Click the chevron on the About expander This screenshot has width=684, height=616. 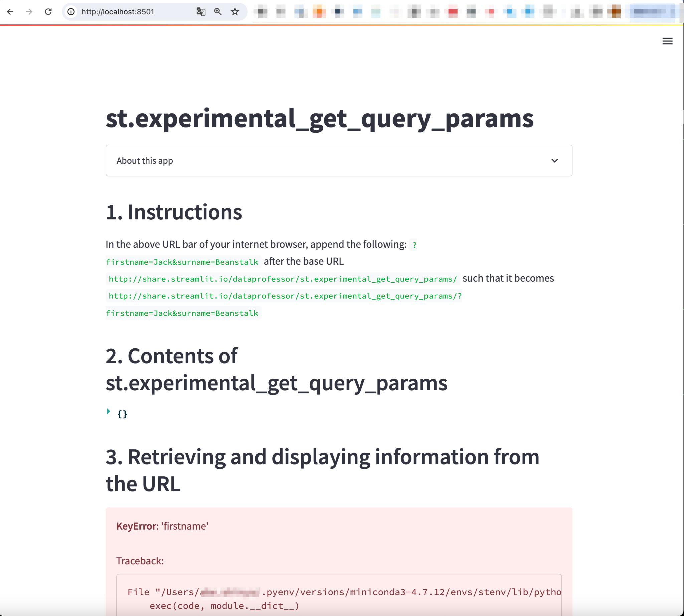point(555,160)
